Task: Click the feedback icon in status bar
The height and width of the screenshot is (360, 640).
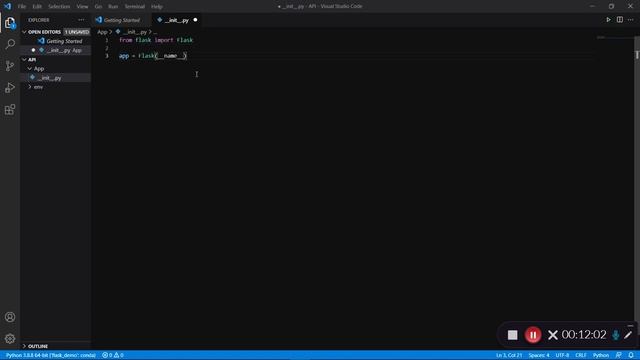Action: [619, 355]
